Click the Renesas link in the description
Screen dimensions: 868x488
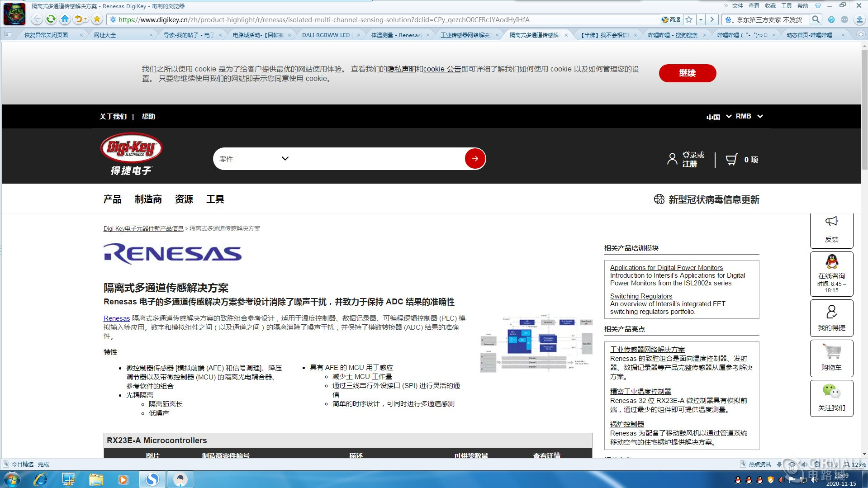(117, 318)
